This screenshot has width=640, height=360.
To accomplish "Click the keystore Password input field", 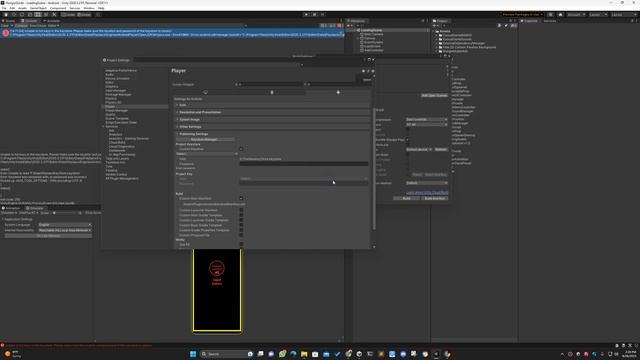I will [x=304, y=164].
